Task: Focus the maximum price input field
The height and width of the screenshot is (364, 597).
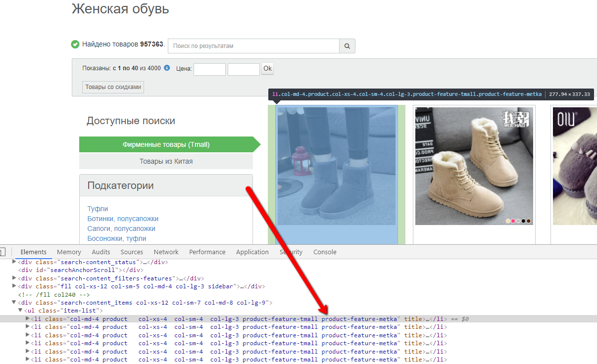Action: pyautogui.click(x=244, y=69)
